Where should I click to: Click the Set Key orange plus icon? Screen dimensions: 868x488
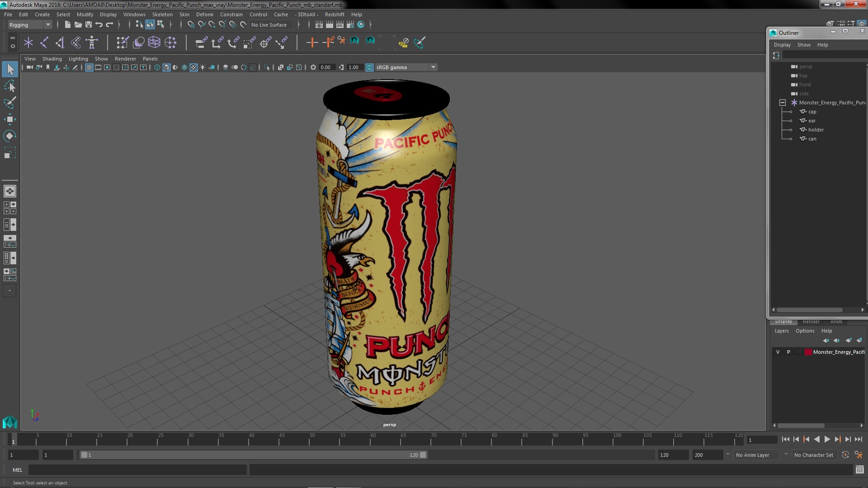[312, 42]
